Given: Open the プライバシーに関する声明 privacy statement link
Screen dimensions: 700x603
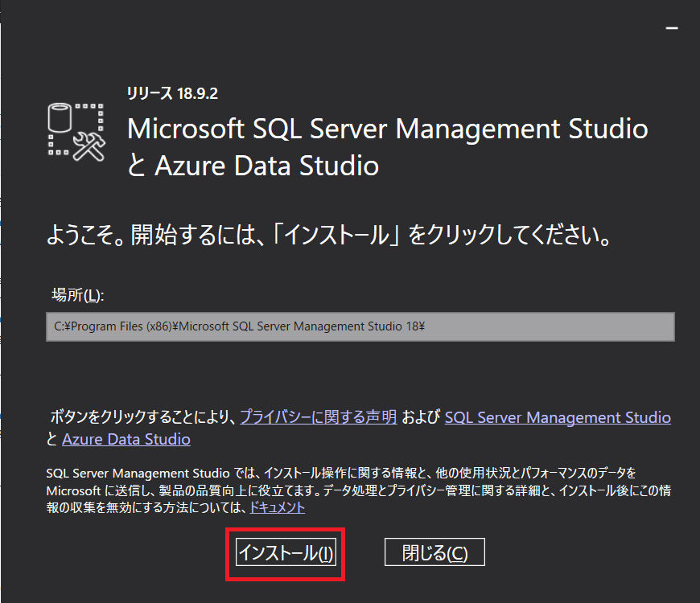Looking at the screenshot, I should point(319,416).
